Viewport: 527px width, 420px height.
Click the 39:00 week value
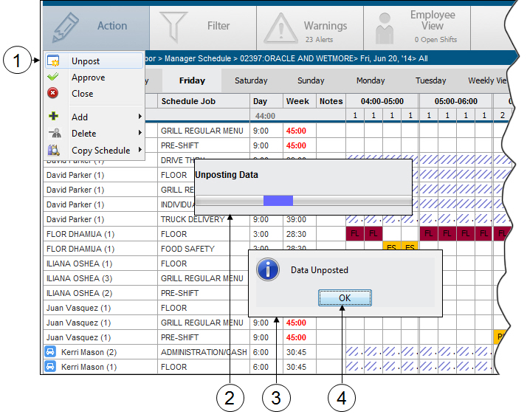(296, 219)
